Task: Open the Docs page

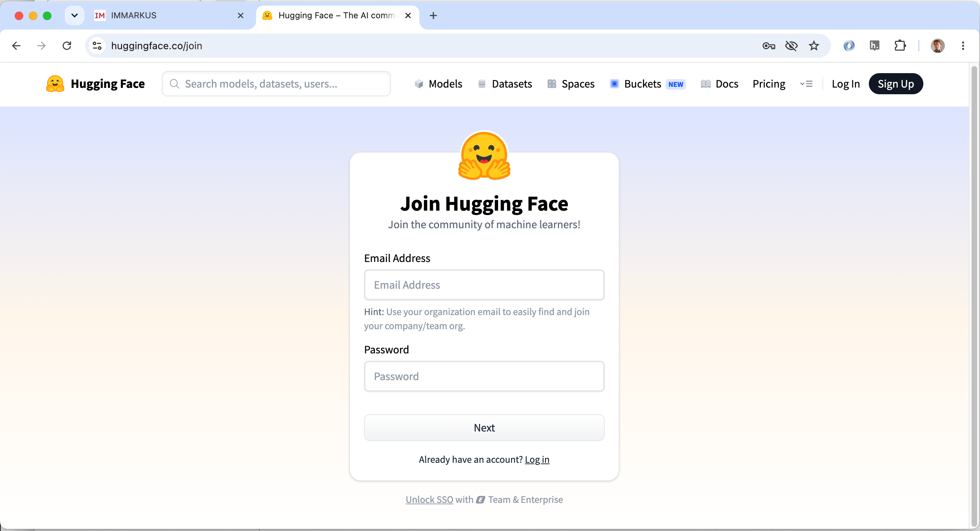Action: (719, 84)
